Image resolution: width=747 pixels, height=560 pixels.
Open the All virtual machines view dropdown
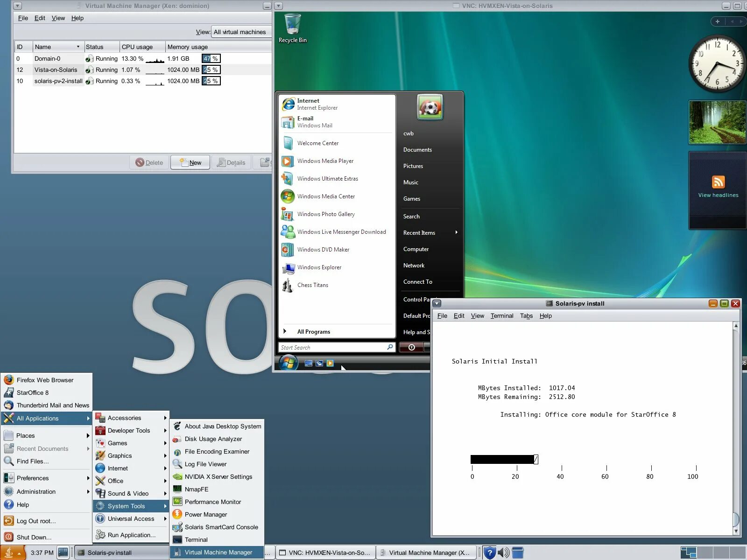point(241,32)
